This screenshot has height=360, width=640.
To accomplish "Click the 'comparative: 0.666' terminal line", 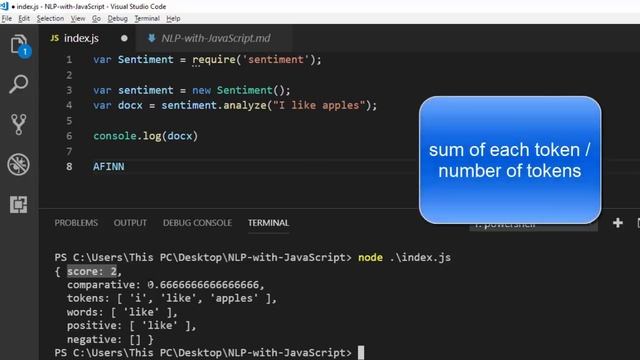I will [x=166, y=285].
